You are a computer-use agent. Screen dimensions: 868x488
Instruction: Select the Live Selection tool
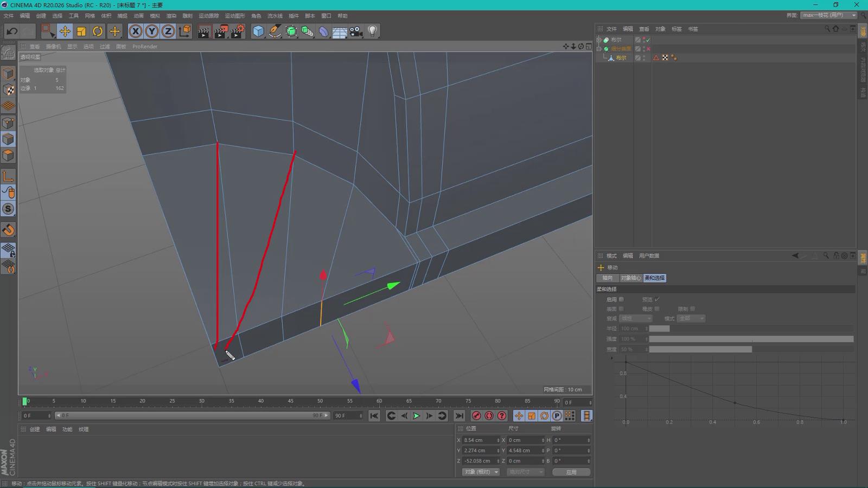tap(48, 31)
